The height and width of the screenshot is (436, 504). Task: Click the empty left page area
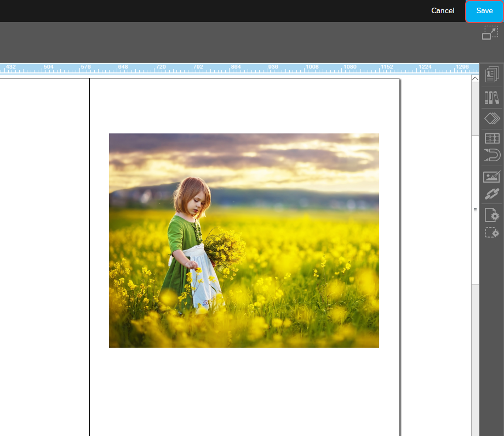[44, 247]
